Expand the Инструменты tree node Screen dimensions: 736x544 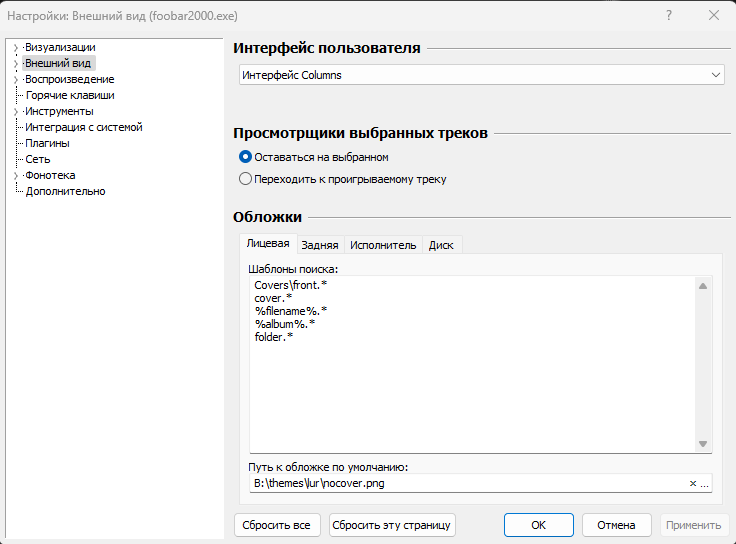(x=15, y=111)
